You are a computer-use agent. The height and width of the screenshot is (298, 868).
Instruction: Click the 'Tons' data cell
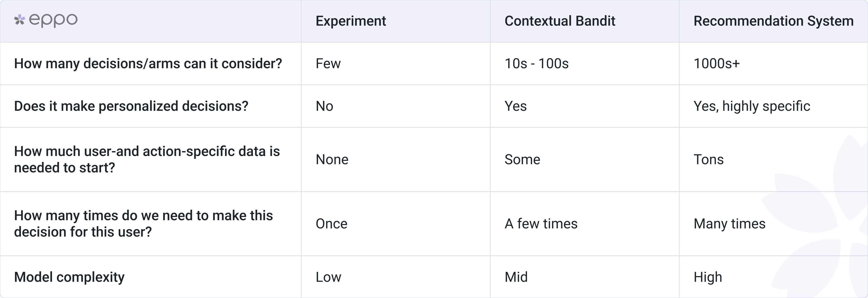[708, 159]
